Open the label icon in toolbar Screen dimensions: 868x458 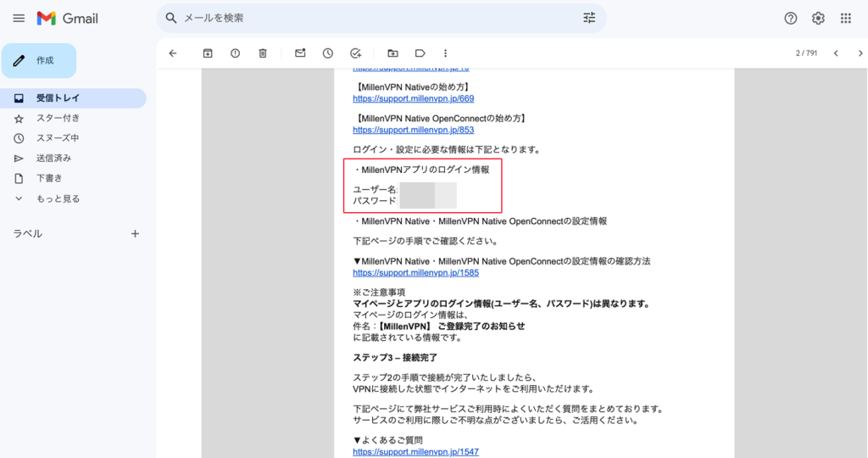coord(420,53)
